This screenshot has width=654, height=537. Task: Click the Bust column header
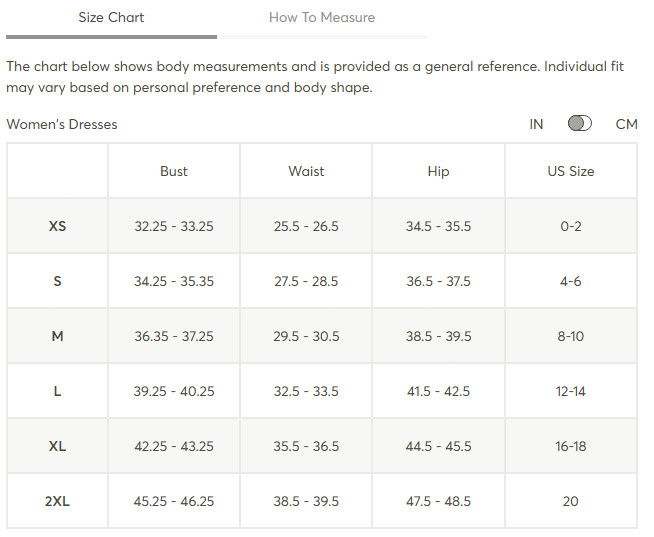click(174, 171)
